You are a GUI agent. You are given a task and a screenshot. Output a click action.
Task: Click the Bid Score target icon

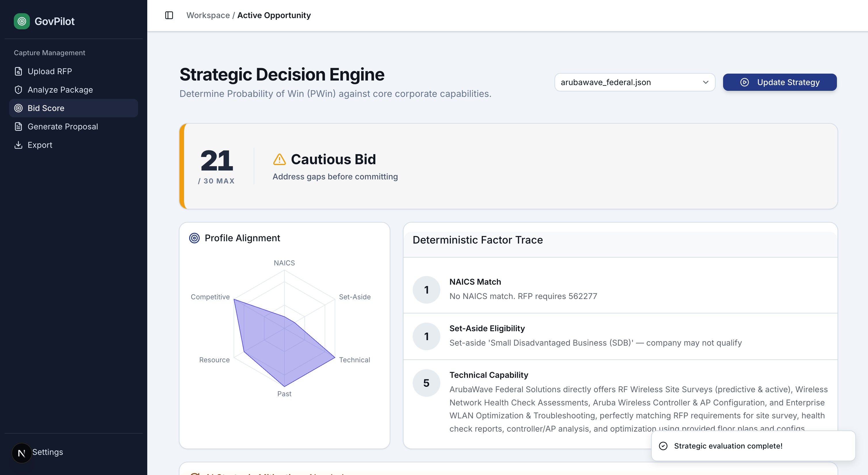coord(18,108)
